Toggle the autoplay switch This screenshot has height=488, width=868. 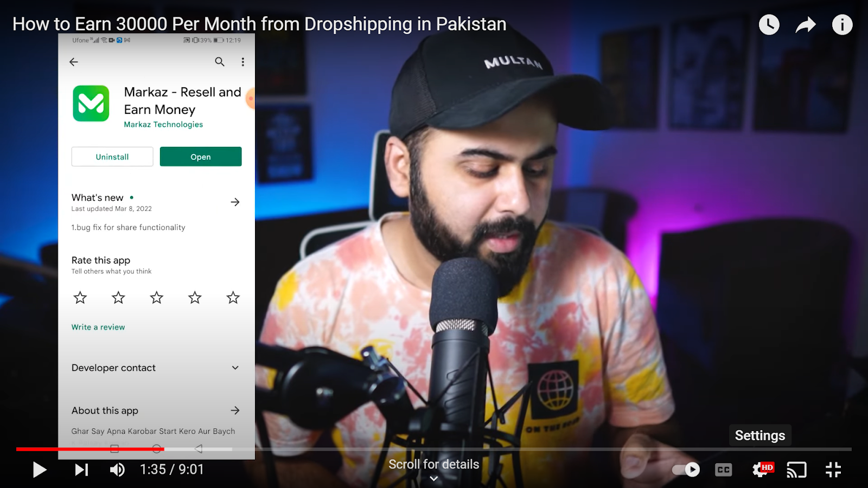click(686, 470)
